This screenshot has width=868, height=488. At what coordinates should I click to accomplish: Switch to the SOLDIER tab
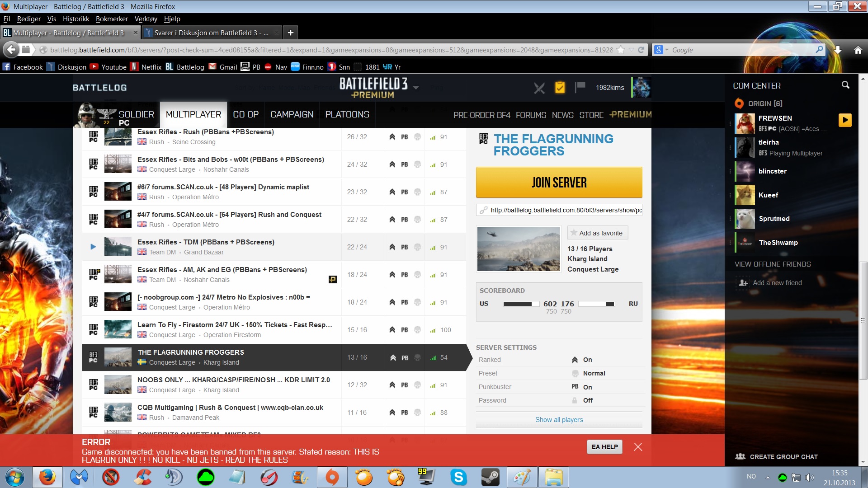point(136,115)
